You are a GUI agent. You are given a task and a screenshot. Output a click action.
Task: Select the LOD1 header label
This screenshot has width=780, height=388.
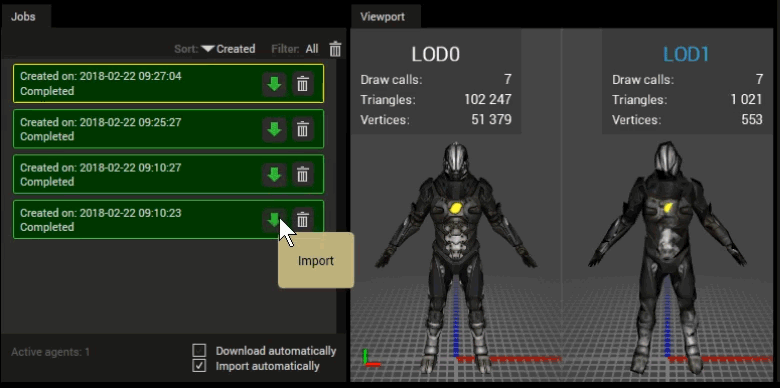click(x=686, y=54)
